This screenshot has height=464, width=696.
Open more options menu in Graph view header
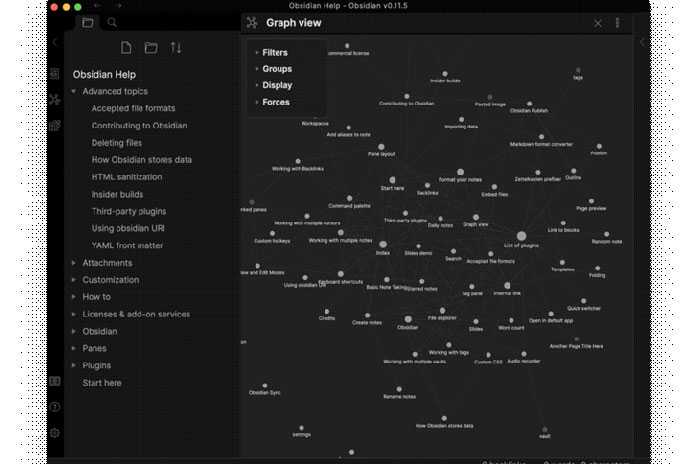tap(618, 23)
